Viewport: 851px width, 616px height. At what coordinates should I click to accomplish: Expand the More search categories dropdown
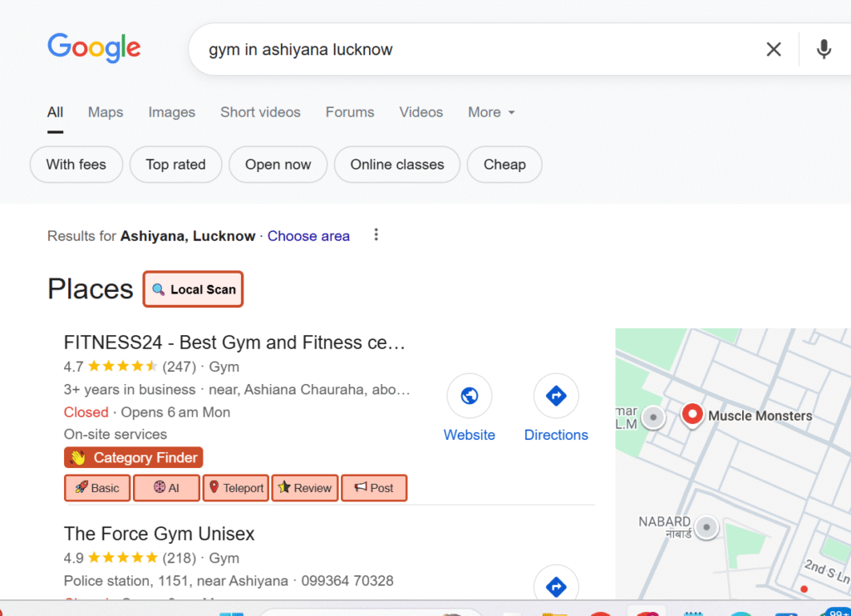point(491,112)
